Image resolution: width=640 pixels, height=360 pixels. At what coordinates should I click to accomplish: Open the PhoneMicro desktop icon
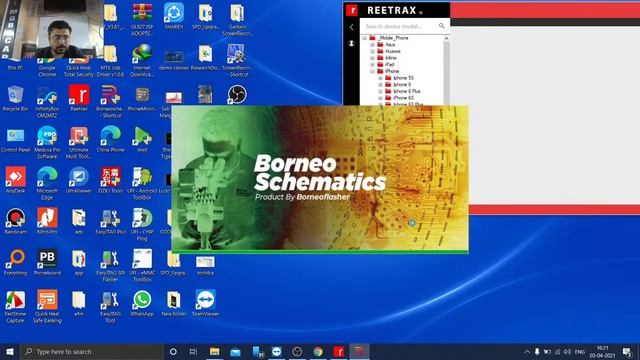pyautogui.click(x=142, y=98)
